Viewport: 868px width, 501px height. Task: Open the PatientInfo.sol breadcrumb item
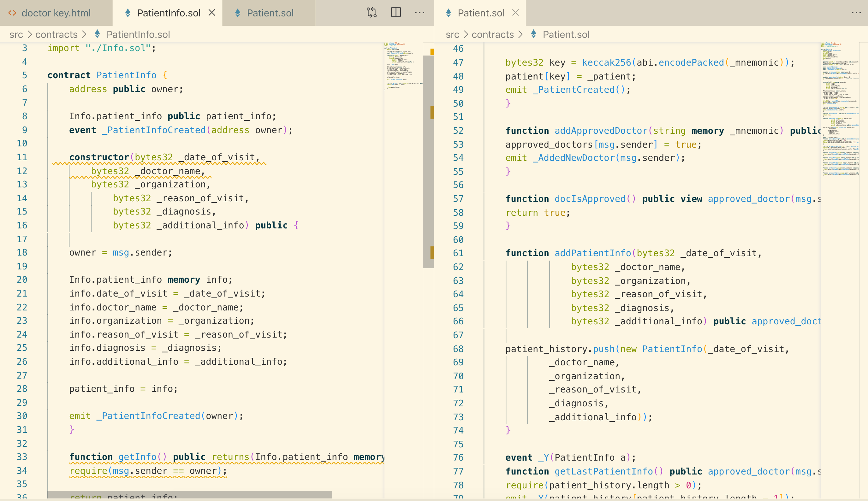pos(138,34)
